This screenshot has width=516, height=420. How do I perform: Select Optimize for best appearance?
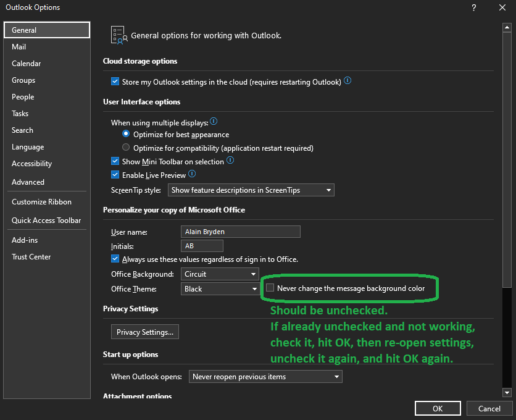[x=126, y=134]
